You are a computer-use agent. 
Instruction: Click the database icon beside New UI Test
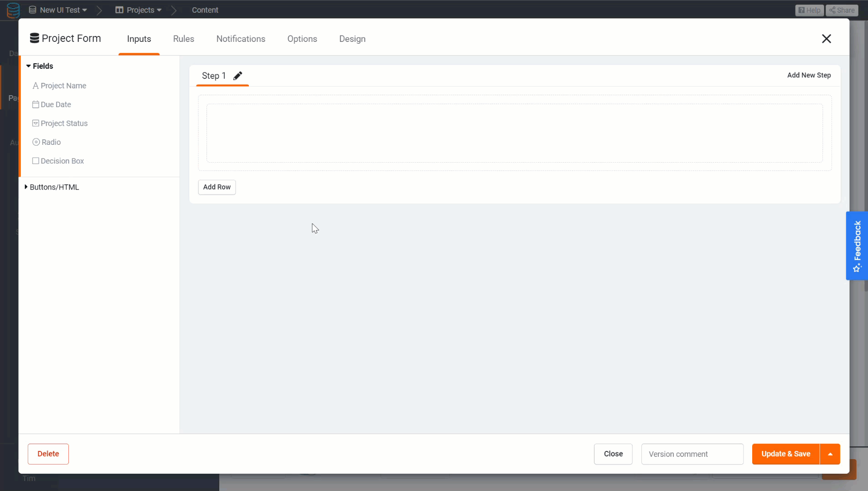coord(32,10)
